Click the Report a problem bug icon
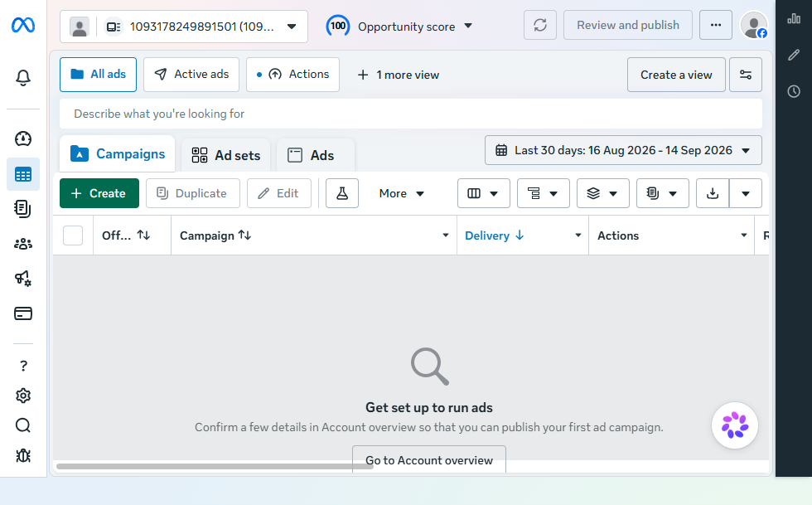The height and width of the screenshot is (505, 812). [x=23, y=455]
